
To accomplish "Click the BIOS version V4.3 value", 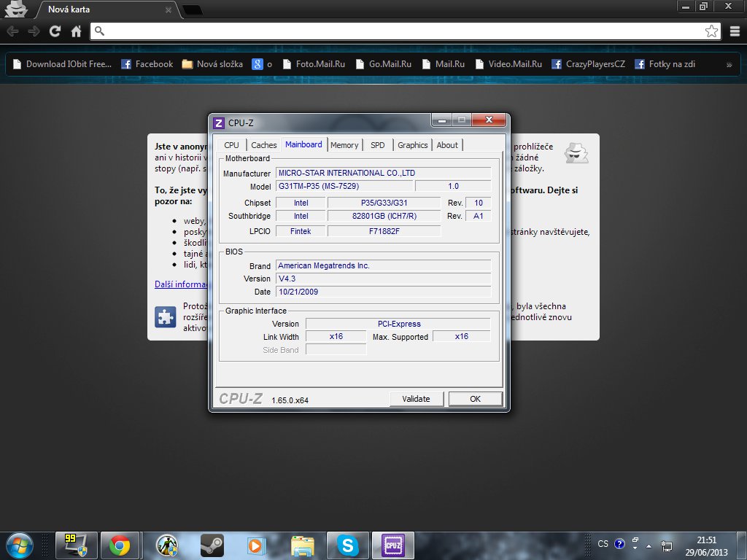I will pos(384,279).
